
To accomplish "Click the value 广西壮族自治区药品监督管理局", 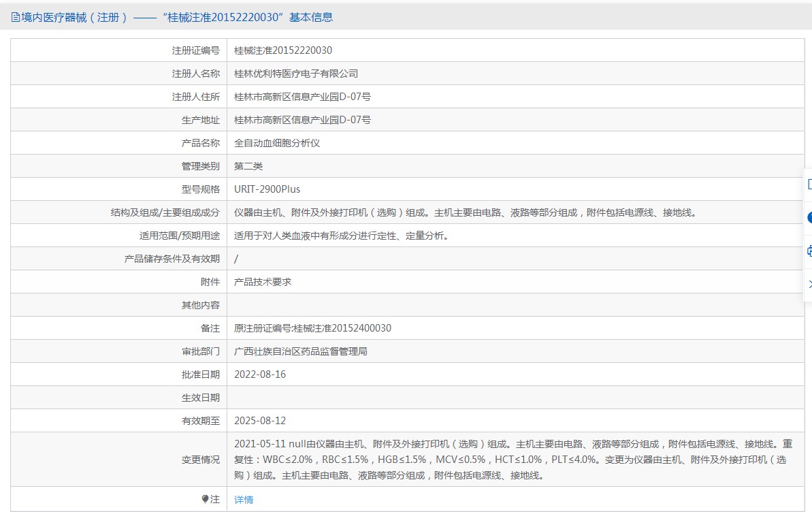I will coord(300,351).
